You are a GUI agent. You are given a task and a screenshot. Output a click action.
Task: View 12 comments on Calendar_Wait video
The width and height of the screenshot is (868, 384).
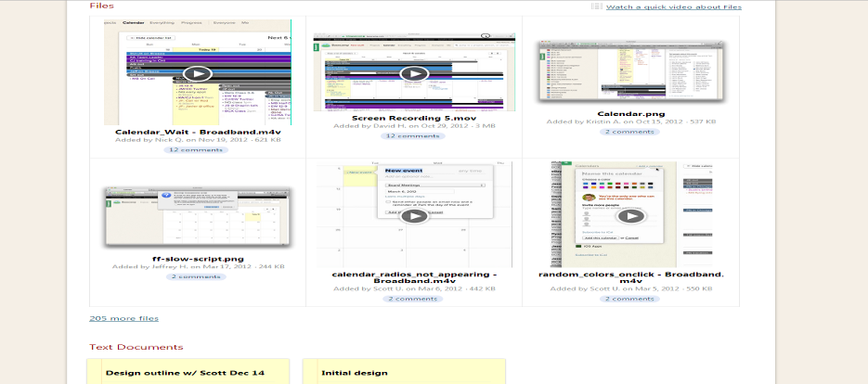point(196,149)
